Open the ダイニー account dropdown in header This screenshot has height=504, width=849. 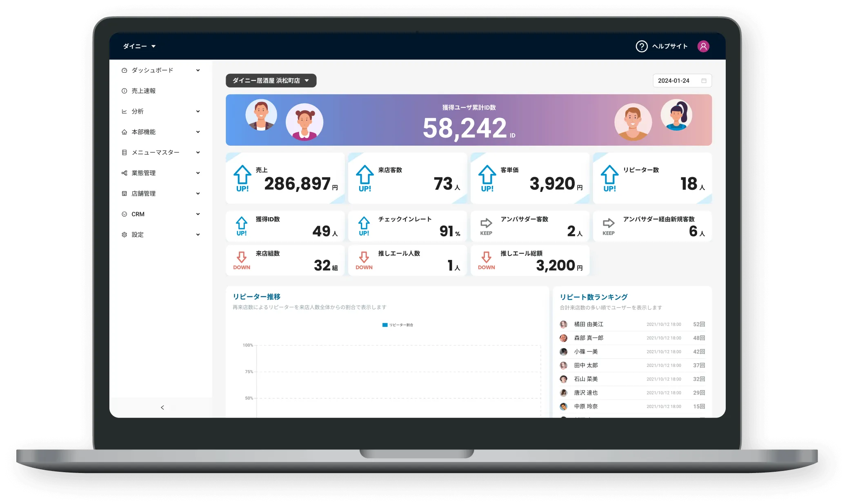click(139, 46)
